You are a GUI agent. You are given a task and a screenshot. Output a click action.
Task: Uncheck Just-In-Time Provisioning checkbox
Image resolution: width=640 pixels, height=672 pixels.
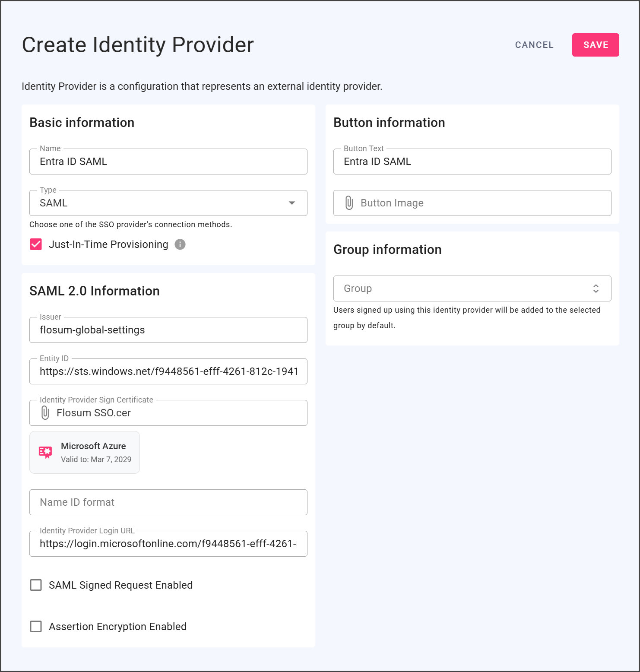point(36,244)
